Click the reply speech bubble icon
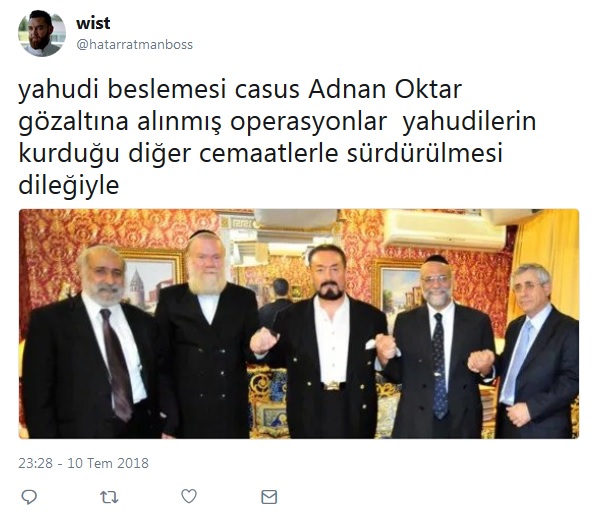 tap(29, 497)
